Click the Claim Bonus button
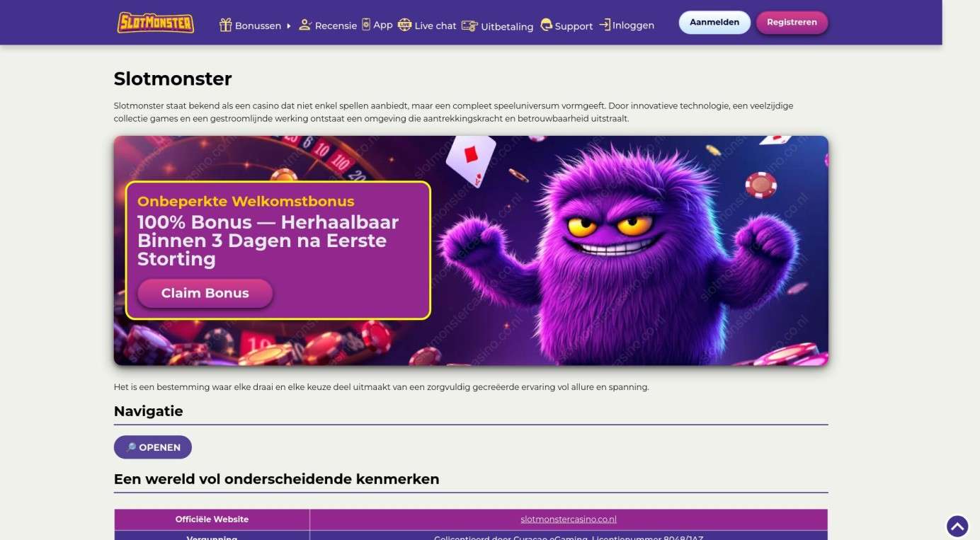Viewport: 980px width, 540px height. point(205,293)
